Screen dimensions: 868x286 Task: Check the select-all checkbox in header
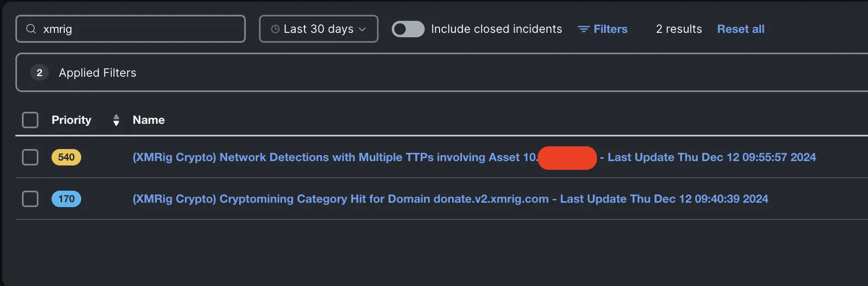pos(30,120)
